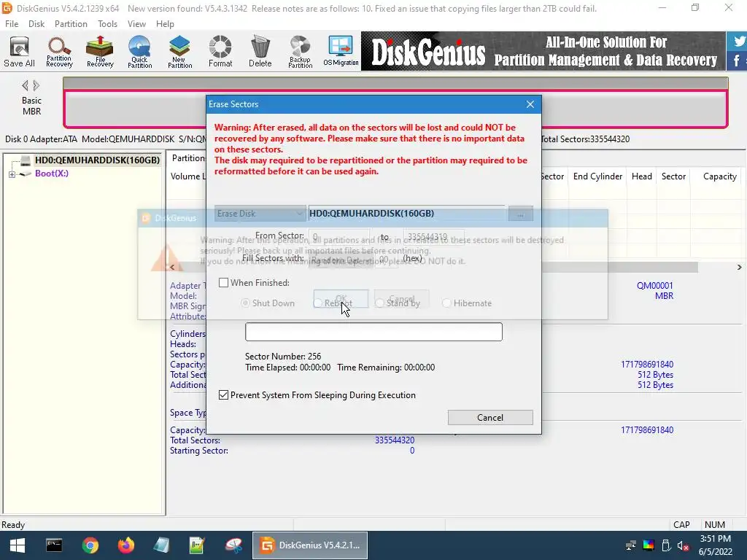Go to next disk arrow
This screenshot has width=747, height=560.
(36, 86)
